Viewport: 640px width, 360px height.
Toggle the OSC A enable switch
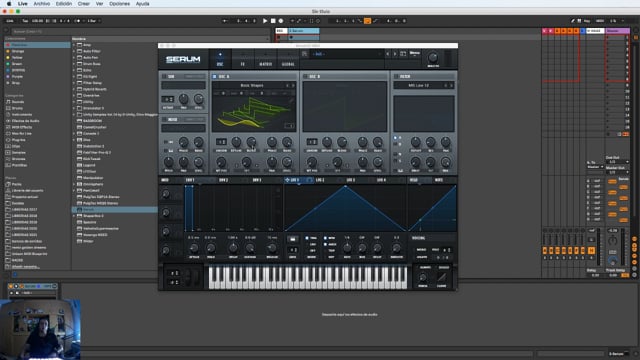214,76
